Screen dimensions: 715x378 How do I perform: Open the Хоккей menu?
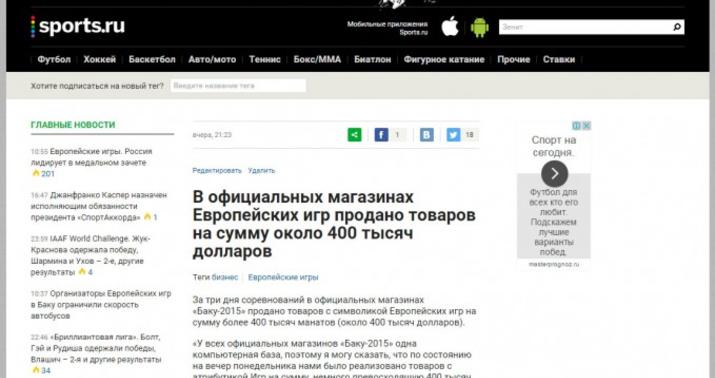pyautogui.click(x=99, y=59)
